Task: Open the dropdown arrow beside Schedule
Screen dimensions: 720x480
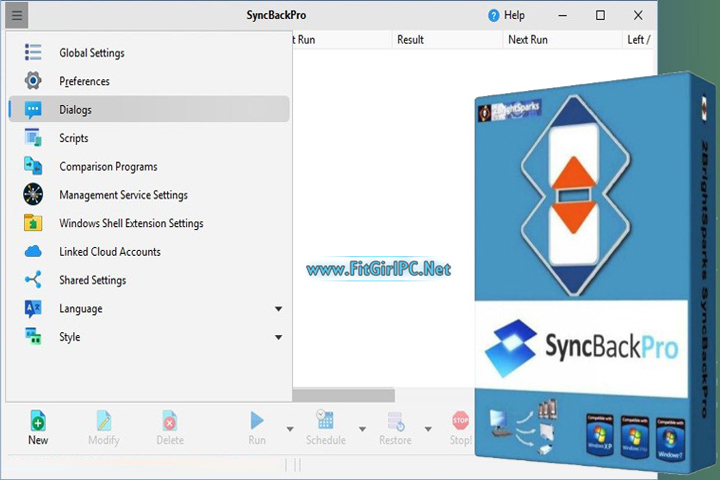Action: point(359,429)
